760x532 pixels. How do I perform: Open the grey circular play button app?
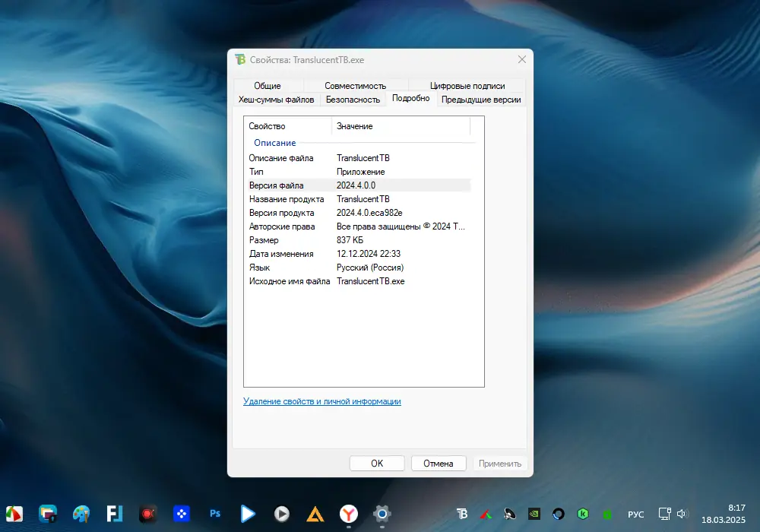click(x=282, y=514)
